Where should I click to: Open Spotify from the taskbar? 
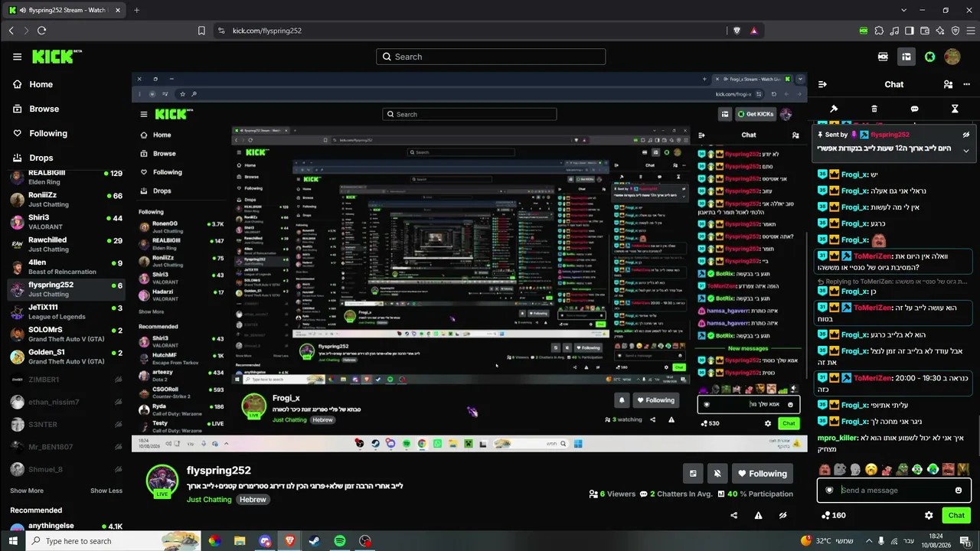(340, 541)
